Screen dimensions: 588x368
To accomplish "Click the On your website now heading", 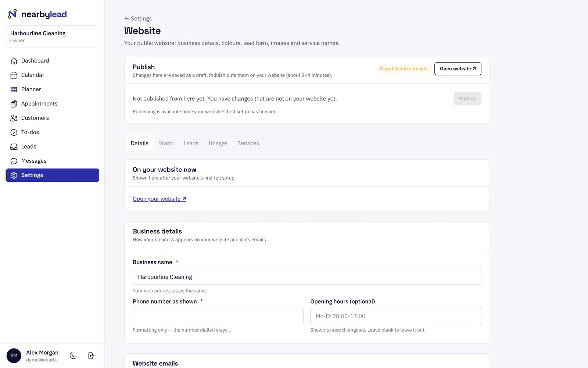I will (164, 170).
